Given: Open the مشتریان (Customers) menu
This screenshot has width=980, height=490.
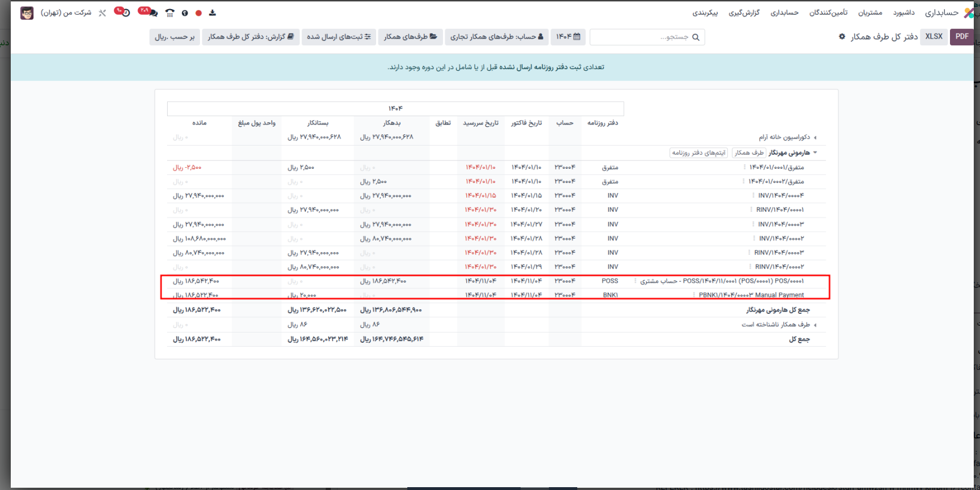Looking at the screenshot, I should point(870,12).
